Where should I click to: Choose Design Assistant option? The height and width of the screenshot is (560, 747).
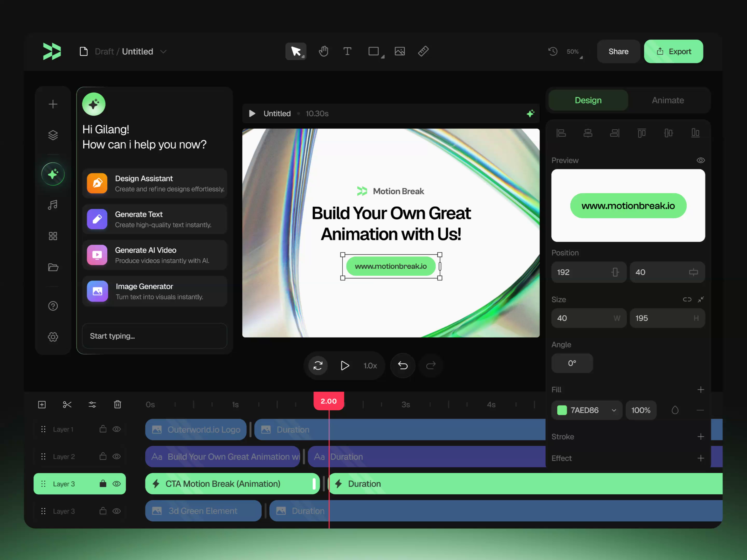155,183
